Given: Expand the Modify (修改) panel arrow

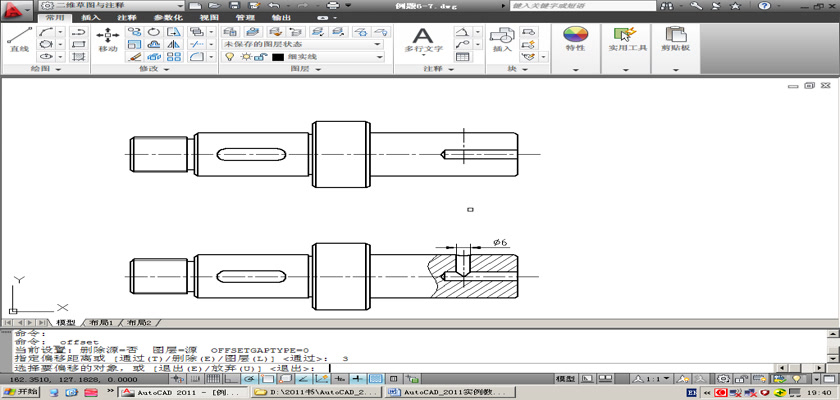Looking at the screenshot, I should [x=167, y=70].
